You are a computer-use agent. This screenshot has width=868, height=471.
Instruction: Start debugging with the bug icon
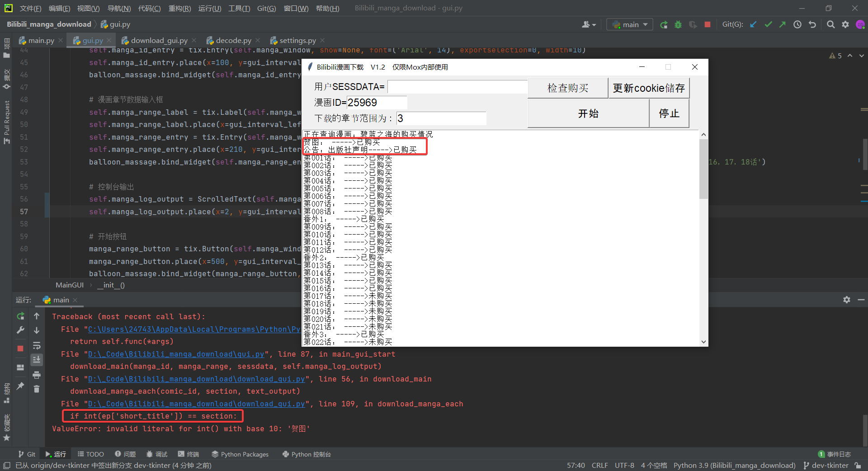click(678, 24)
